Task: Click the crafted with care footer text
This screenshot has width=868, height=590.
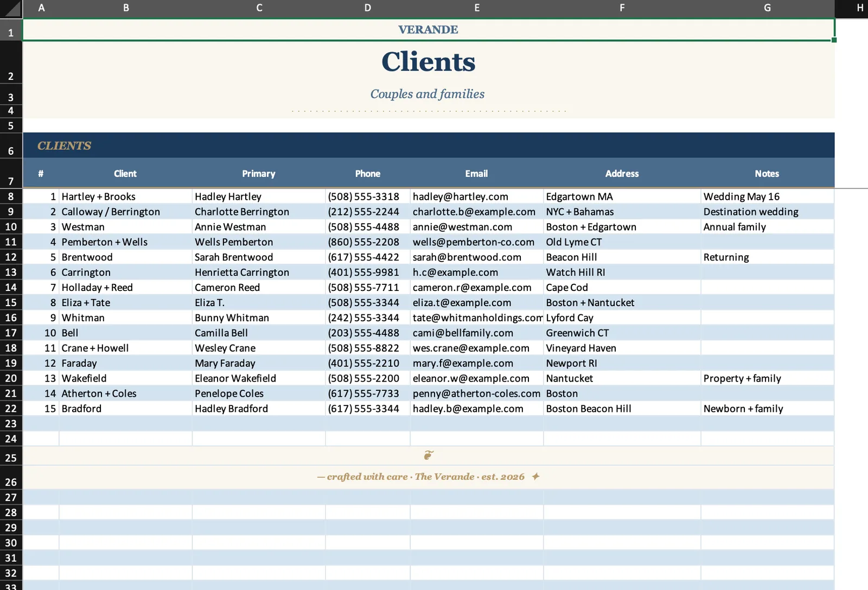Action: 421,477
